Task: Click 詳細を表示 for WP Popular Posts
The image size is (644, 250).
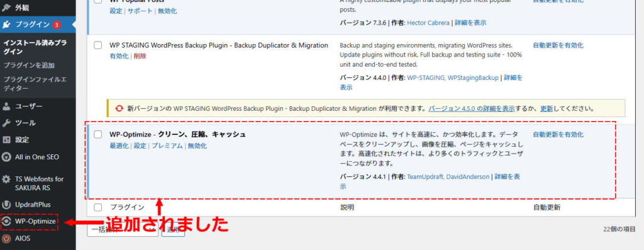Action: click(470, 23)
